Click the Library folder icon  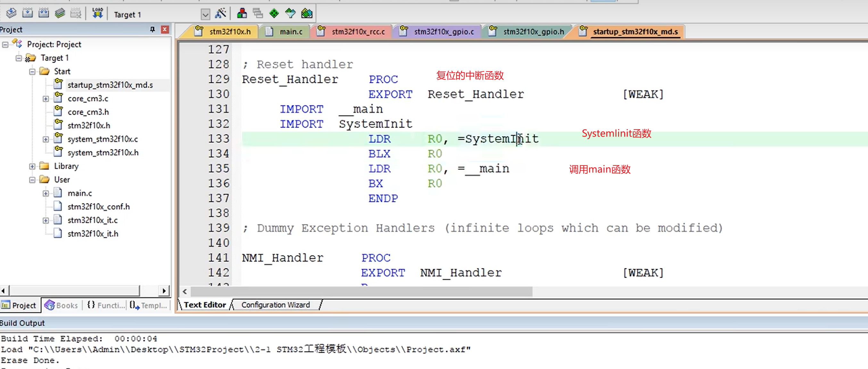point(45,166)
